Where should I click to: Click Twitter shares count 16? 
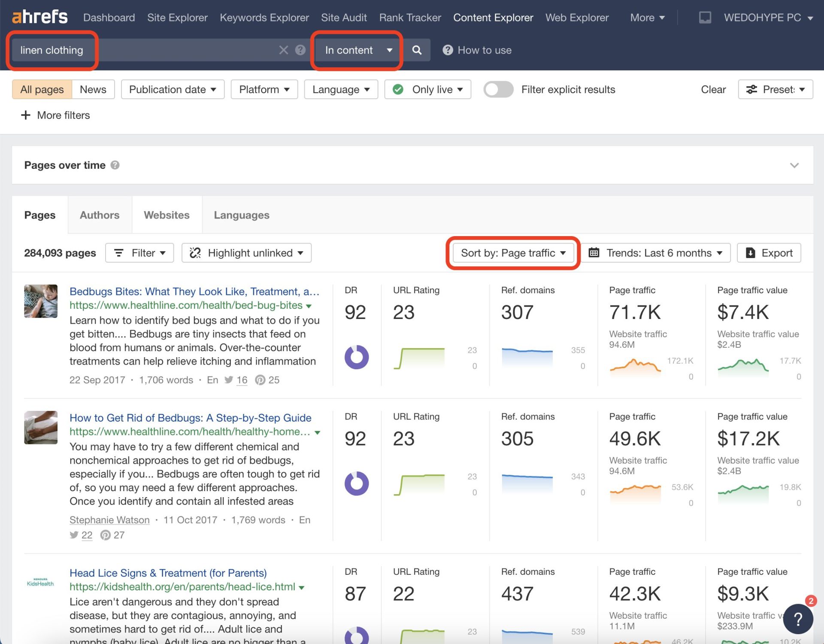click(x=242, y=380)
